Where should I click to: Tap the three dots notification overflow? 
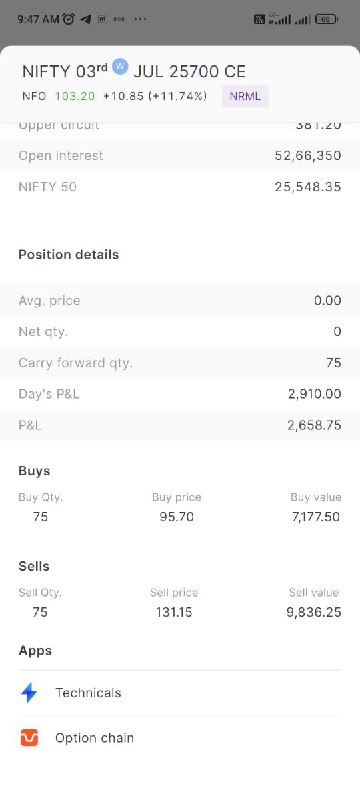tap(140, 19)
